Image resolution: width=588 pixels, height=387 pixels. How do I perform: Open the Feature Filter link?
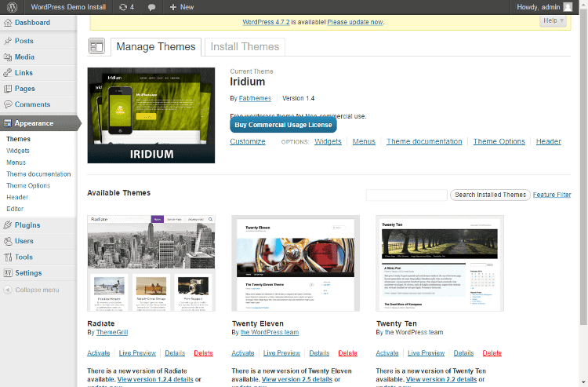[x=552, y=195]
